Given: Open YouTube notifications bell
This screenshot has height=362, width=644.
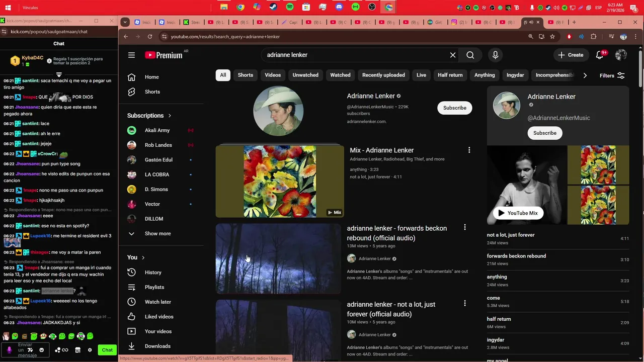Looking at the screenshot, I should (600, 55).
